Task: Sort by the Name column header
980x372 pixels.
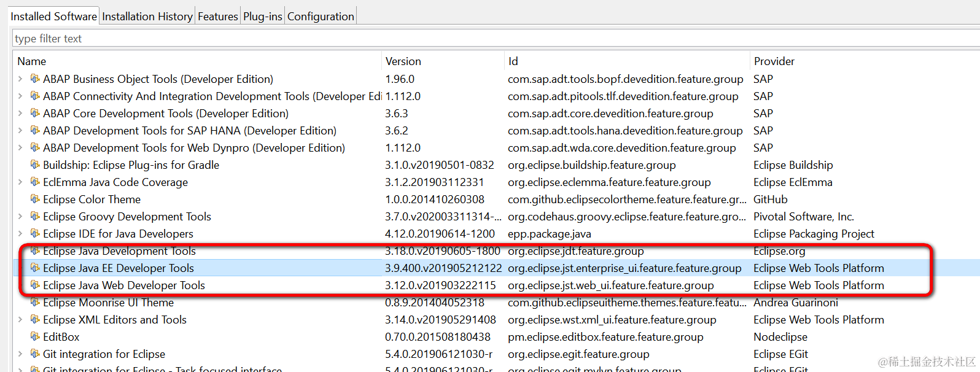Action: 32,61
